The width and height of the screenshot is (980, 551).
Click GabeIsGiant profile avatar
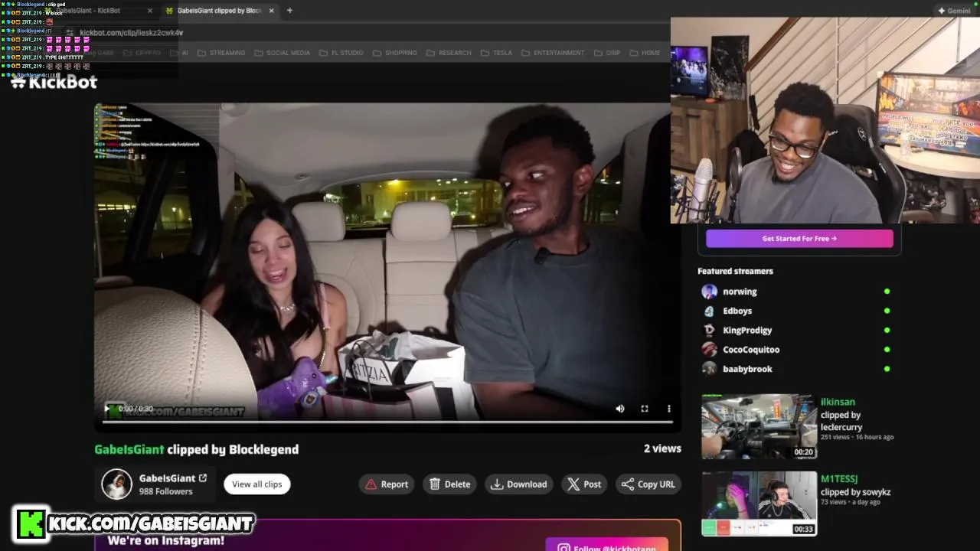tap(117, 484)
